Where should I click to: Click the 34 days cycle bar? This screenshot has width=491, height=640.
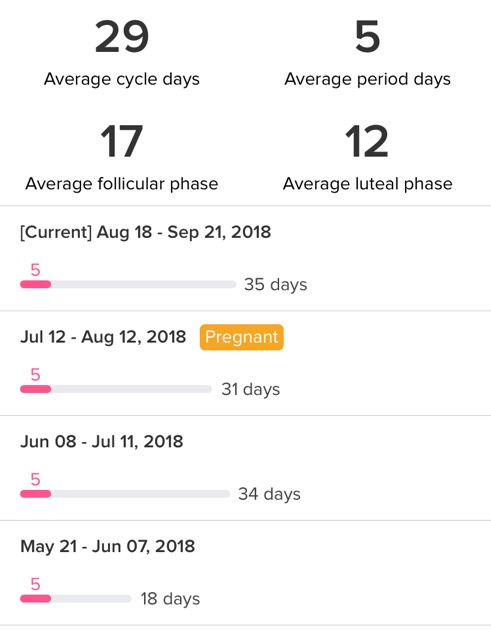pyautogui.click(x=125, y=494)
